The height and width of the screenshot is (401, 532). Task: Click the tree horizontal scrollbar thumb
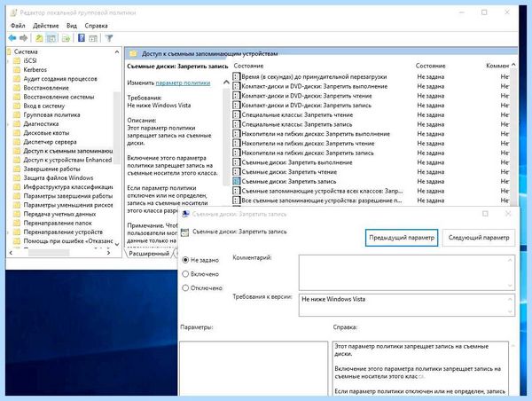click(x=49, y=253)
